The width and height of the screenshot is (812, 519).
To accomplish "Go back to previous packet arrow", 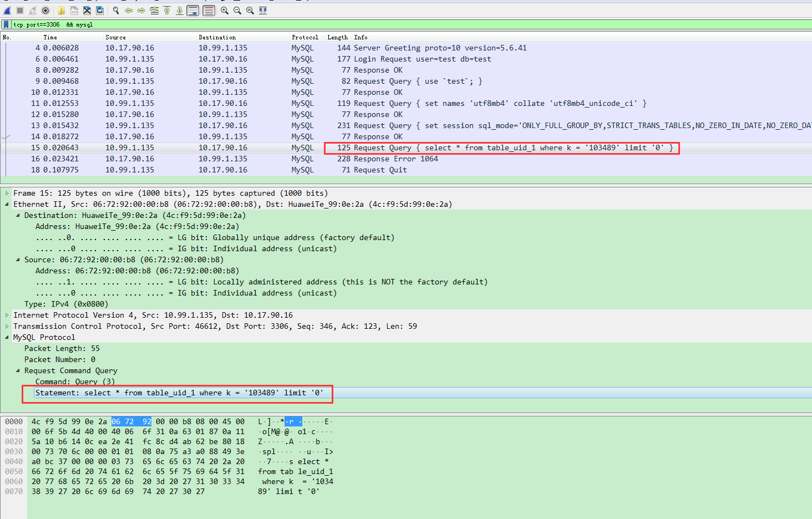I will (x=129, y=11).
